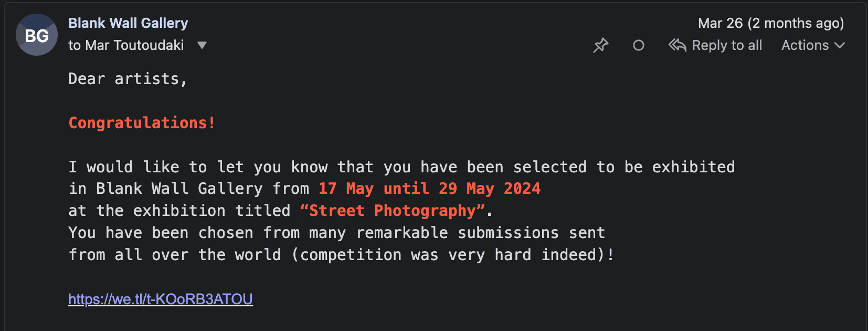Click the line "You have been chosen from many"
The width and height of the screenshot is (868, 331).
336,233
